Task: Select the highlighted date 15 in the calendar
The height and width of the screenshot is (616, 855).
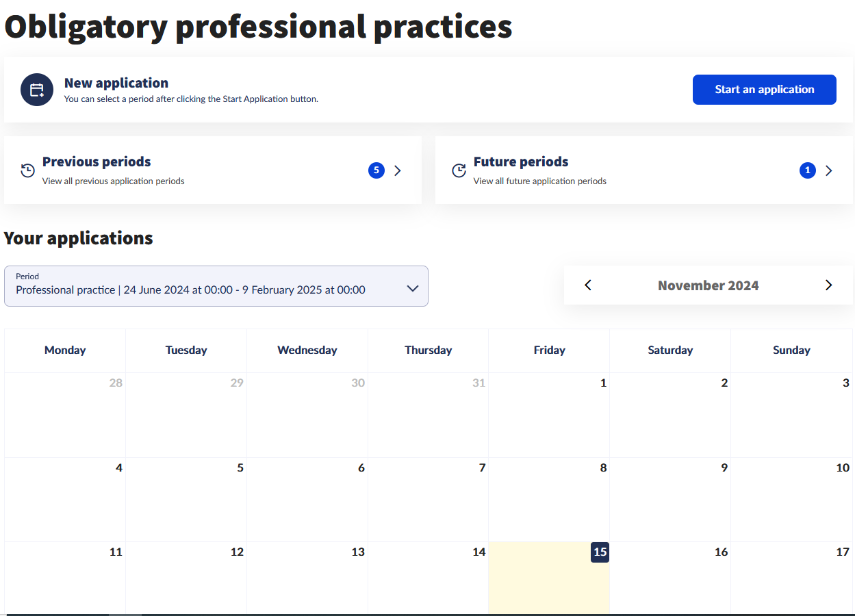Action: [x=600, y=552]
